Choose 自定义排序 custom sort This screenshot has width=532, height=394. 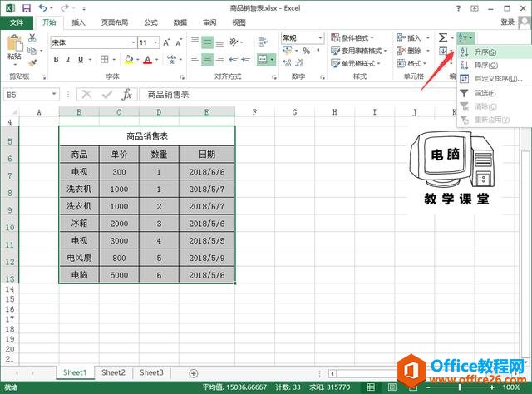(495, 79)
